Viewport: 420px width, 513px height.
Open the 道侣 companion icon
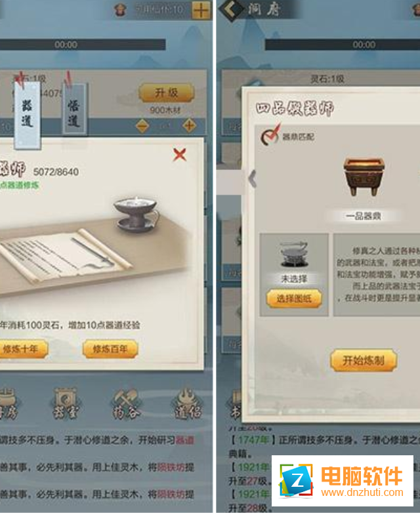188,403
